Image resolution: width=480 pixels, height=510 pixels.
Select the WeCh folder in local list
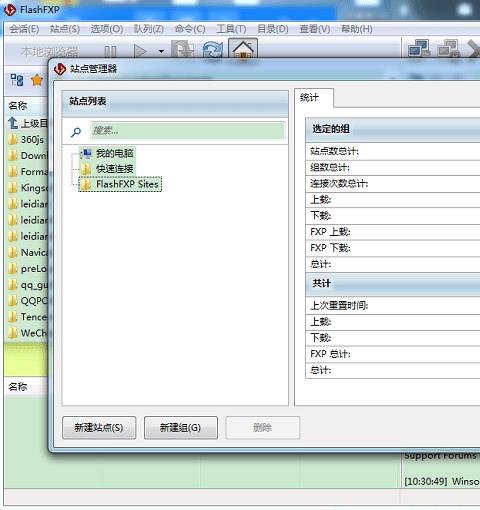[28, 333]
